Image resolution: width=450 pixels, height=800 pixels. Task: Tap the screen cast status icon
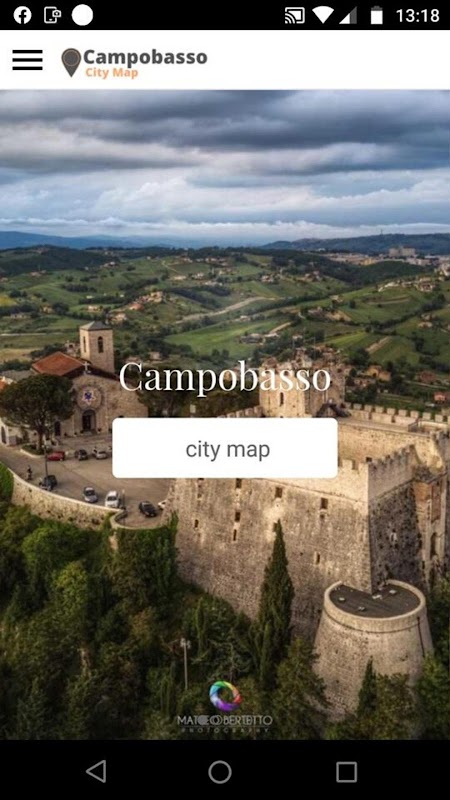click(295, 15)
